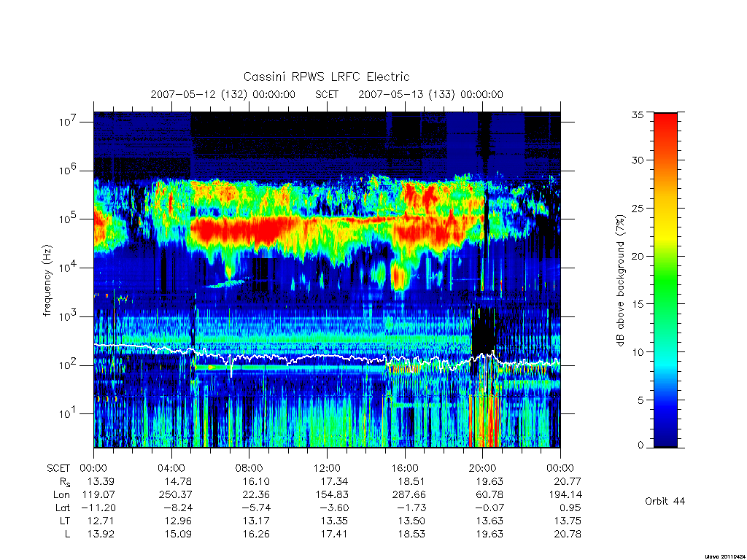
Task: Click the 'L' row label
Action: [x=67, y=534]
